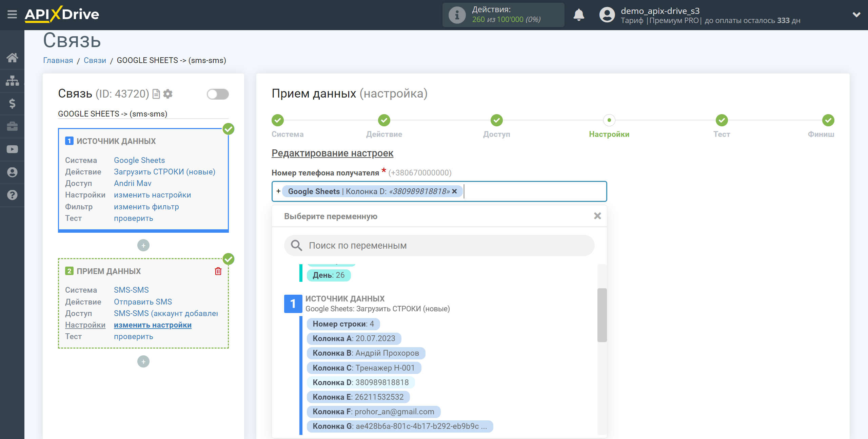Select variable Колонка C: Тренажер Н-001
The image size is (868, 439).
pos(364,368)
